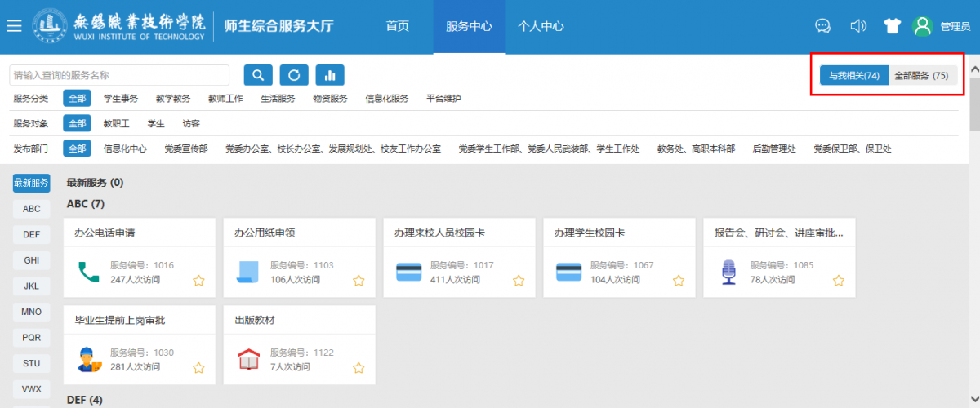Filter service category by 平台维护
This screenshot has width=980, height=408.
[443, 99]
